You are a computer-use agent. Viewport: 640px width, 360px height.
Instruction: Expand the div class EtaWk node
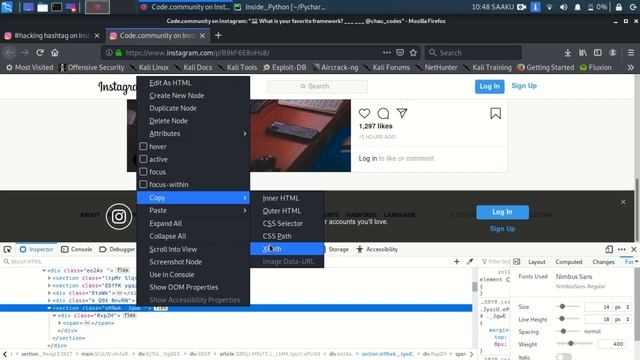point(49,293)
